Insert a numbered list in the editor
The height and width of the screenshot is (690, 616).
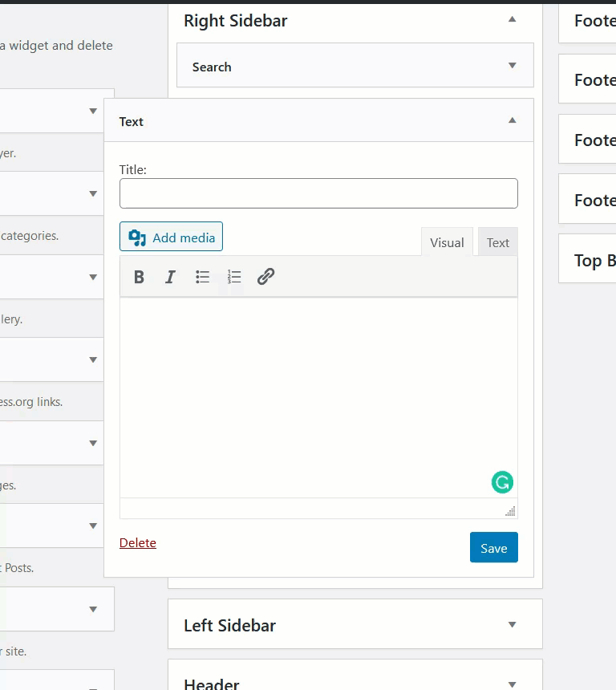[x=234, y=276]
